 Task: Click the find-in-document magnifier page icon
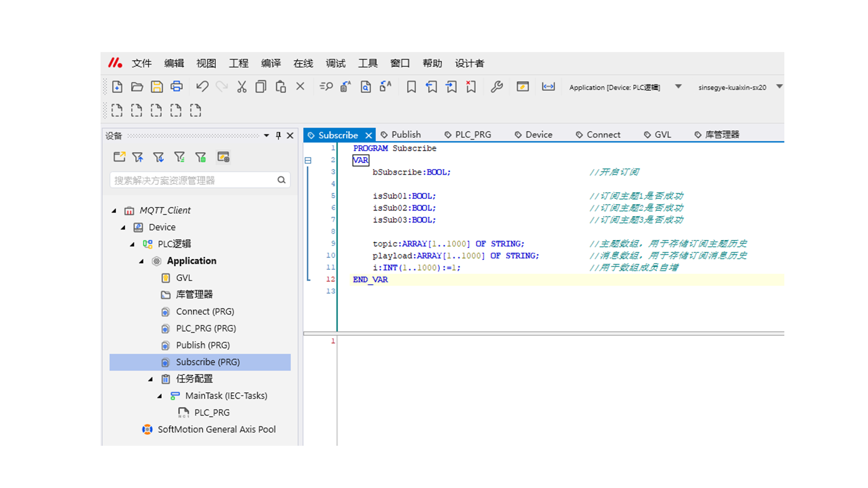tap(366, 87)
